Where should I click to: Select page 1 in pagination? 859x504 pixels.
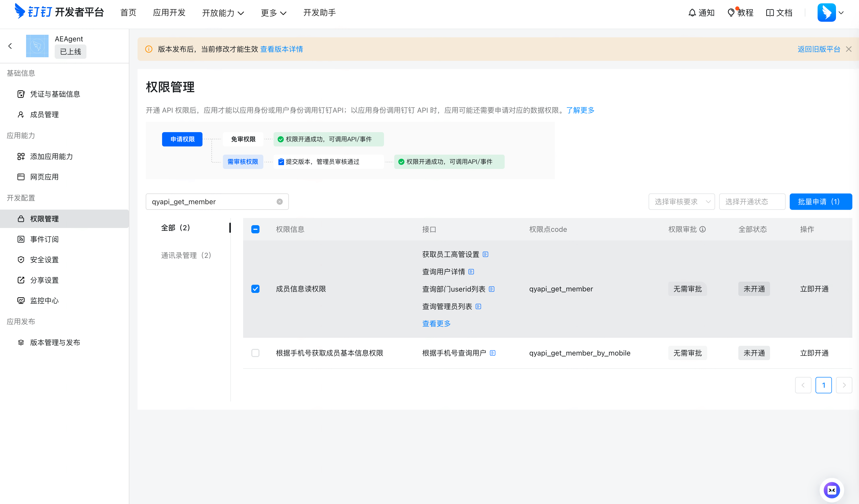point(823,385)
